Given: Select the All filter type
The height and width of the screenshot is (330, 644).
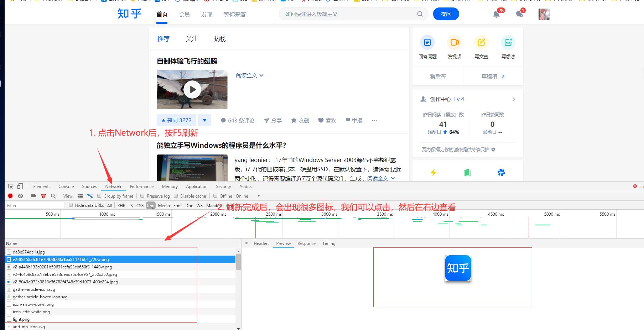Looking at the screenshot, I should tap(109, 205).
